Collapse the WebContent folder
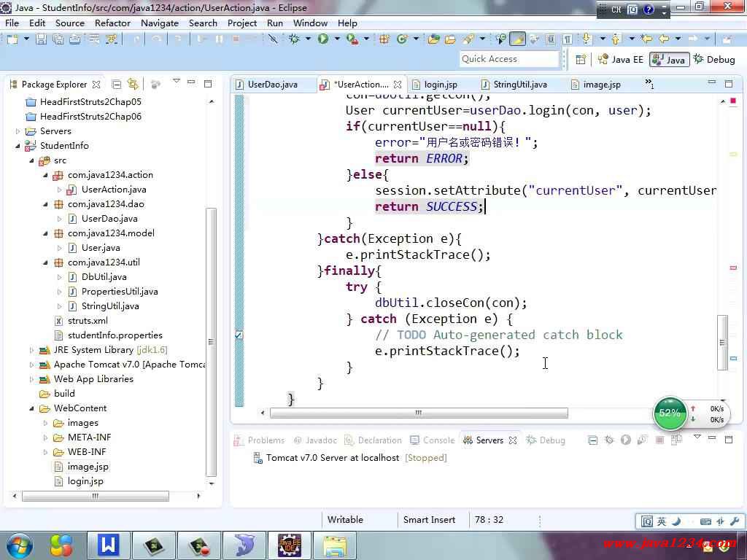The height and width of the screenshot is (560, 747). [31, 408]
